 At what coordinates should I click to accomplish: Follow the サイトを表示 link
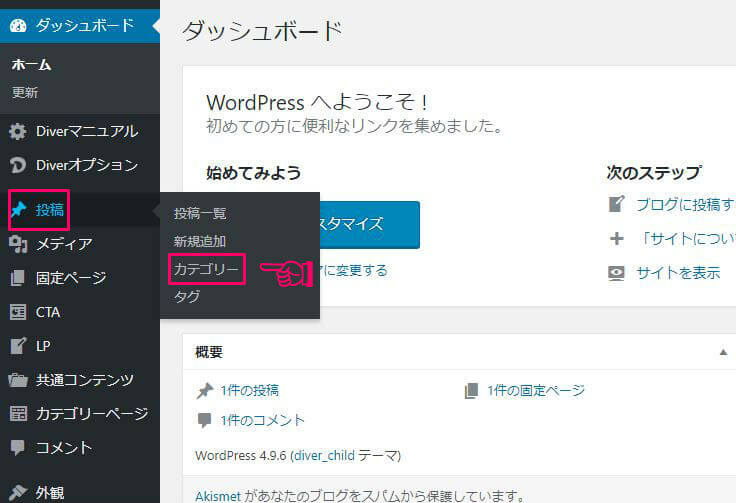coord(678,273)
